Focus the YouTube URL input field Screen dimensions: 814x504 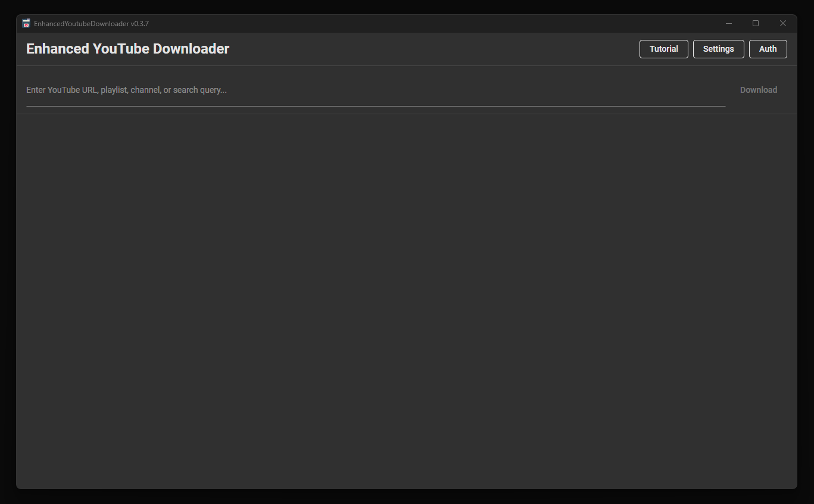pyautogui.click(x=375, y=90)
